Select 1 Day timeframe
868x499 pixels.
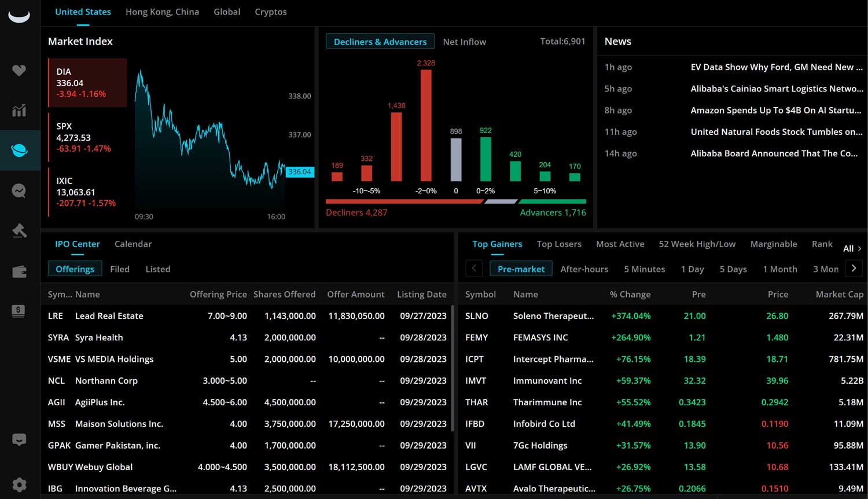(692, 269)
